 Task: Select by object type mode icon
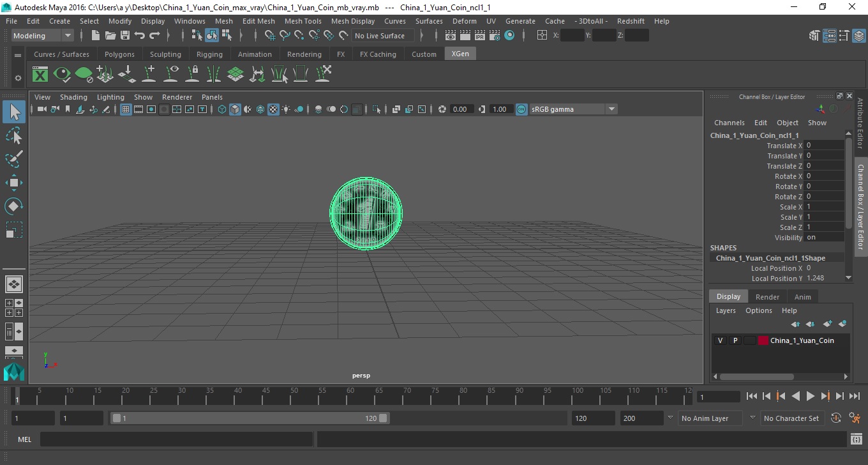point(212,36)
